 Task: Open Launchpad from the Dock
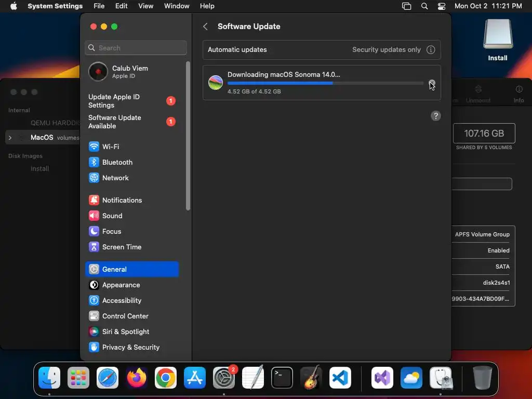pyautogui.click(x=78, y=378)
